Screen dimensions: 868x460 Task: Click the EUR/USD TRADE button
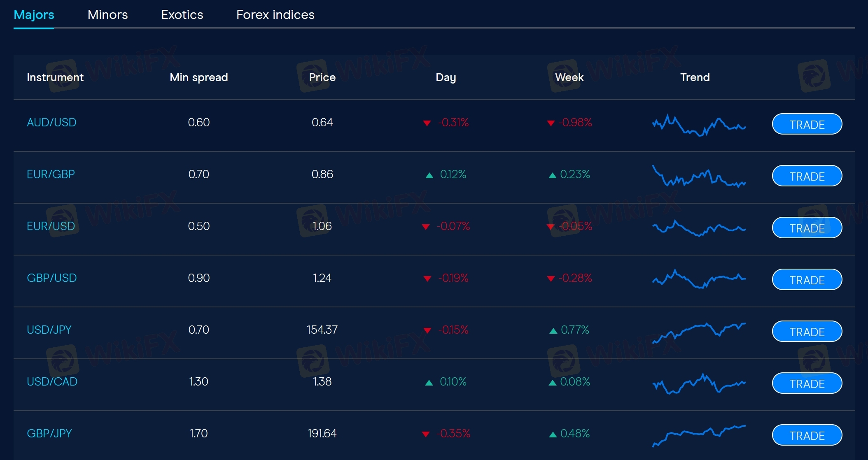(807, 228)
